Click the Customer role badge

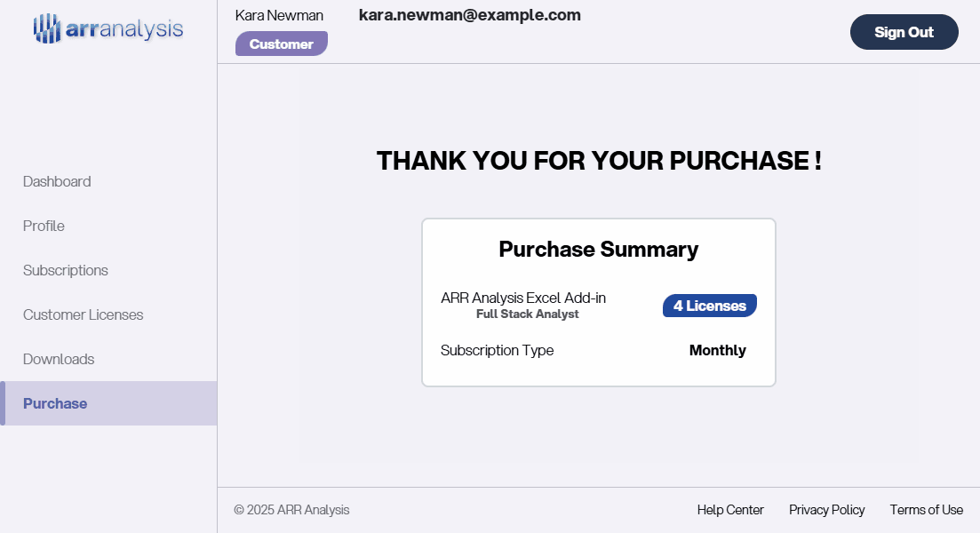tap(281, 44)
